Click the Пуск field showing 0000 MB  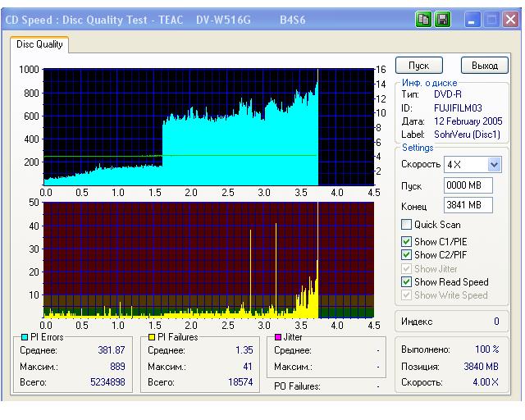(467, 186)
